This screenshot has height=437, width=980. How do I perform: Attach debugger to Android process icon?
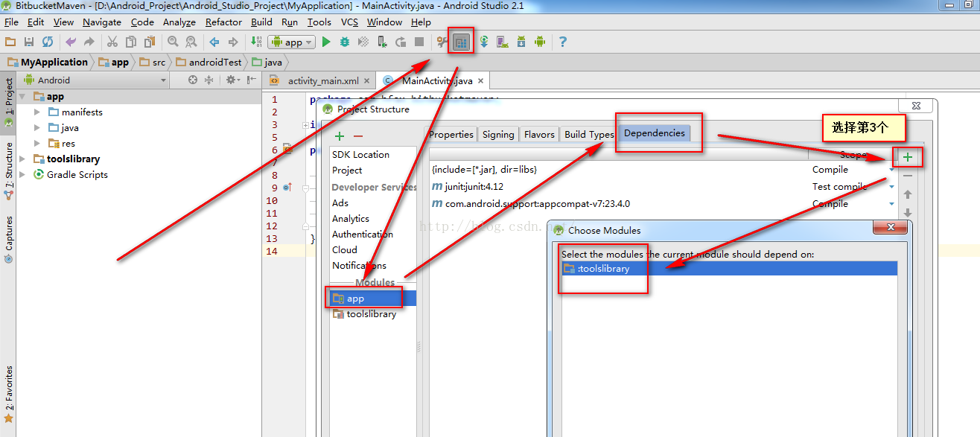point(382,42)
